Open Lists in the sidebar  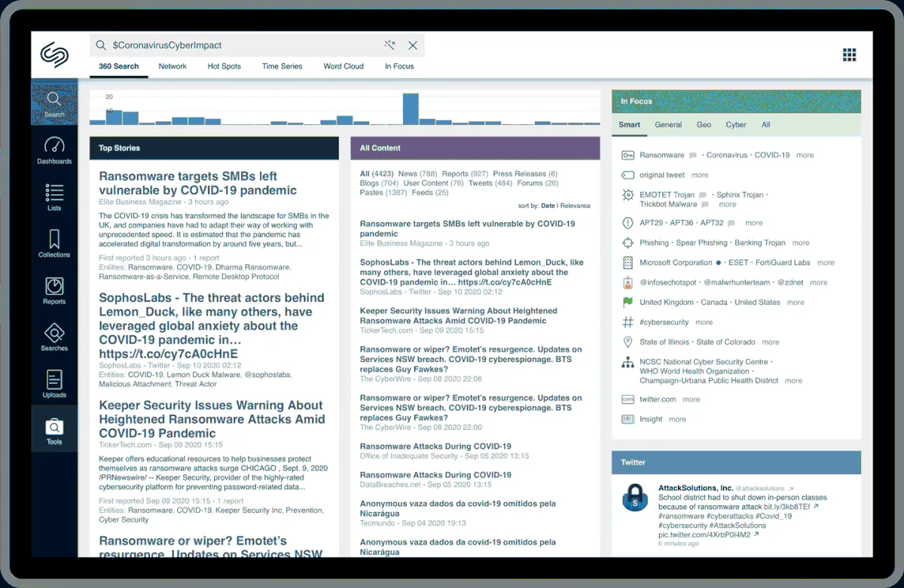pos(54,197)
